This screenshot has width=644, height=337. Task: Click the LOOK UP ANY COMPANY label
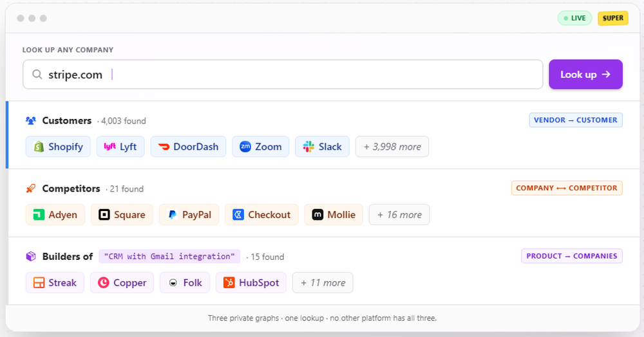coord(68,50)
